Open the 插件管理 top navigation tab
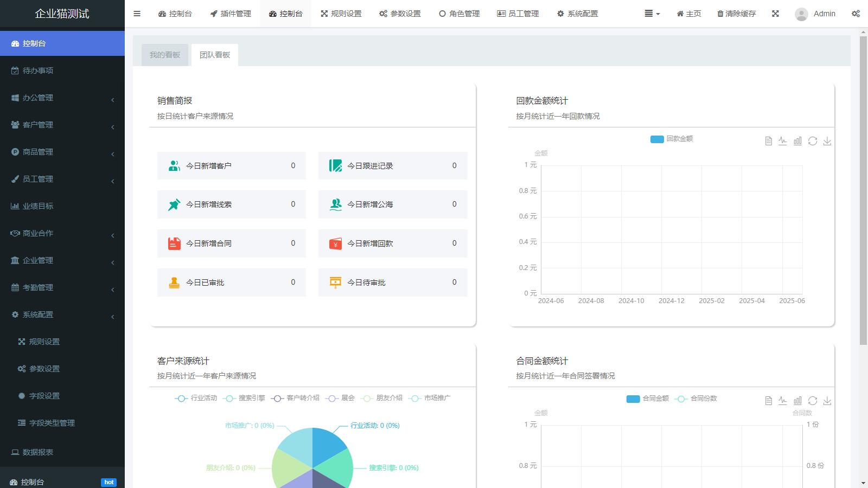Image resolution: width=868 pixels, height=488 pixels. 231,14
